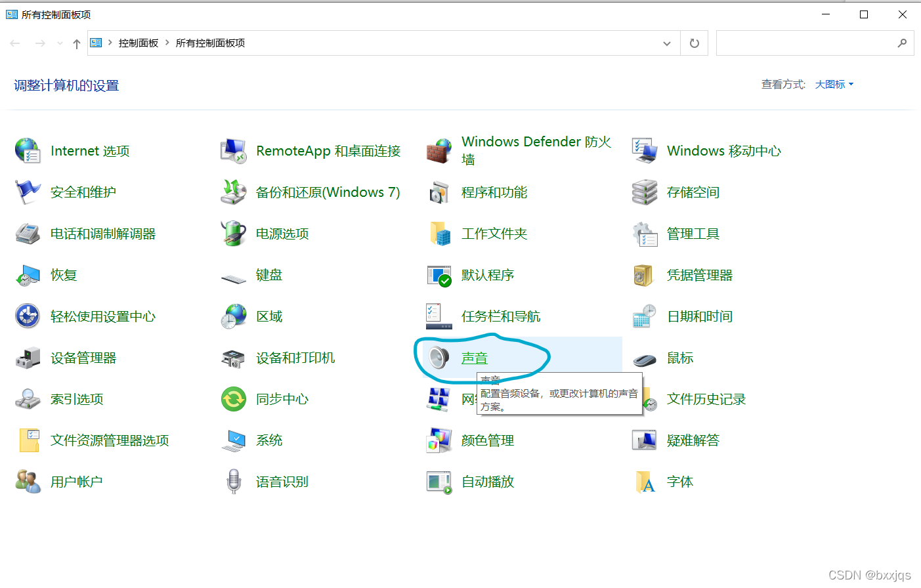Image resolution: width=921 pixels, height=588 pixels.
Task: Open the 凭据管理器 safe icon
Action: tap(643, 275)
